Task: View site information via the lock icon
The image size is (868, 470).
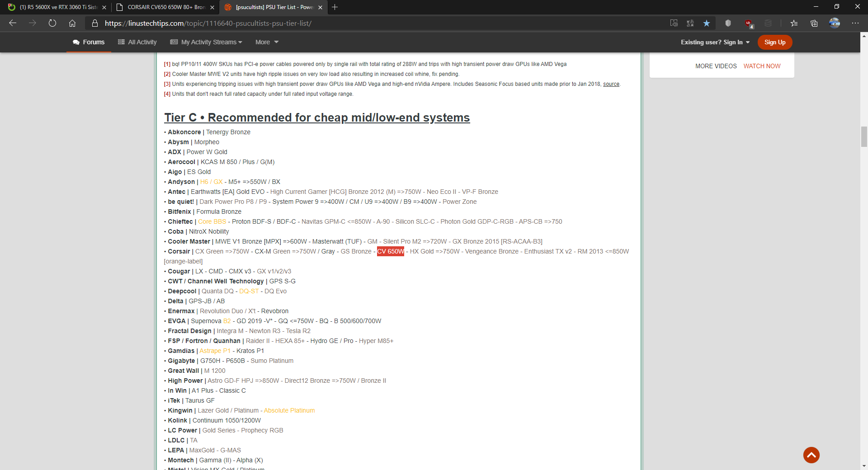Action: (94, 23)
